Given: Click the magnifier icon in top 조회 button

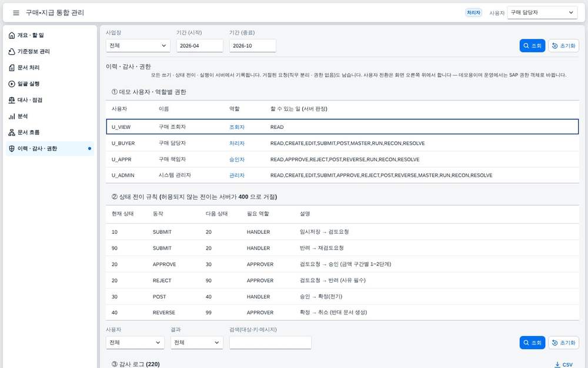Looking at the screenshot, I should point(526,45).
